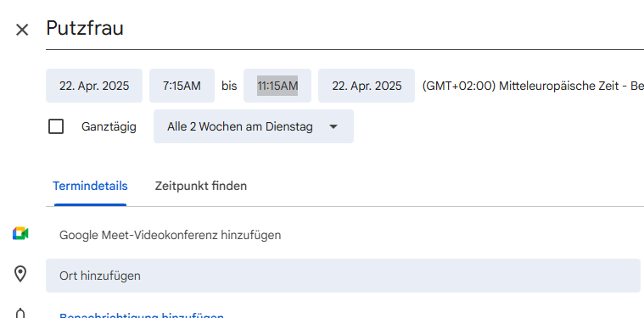Click the Ort hinzufügen location field
Screen dimensions: 644x318
343,276
